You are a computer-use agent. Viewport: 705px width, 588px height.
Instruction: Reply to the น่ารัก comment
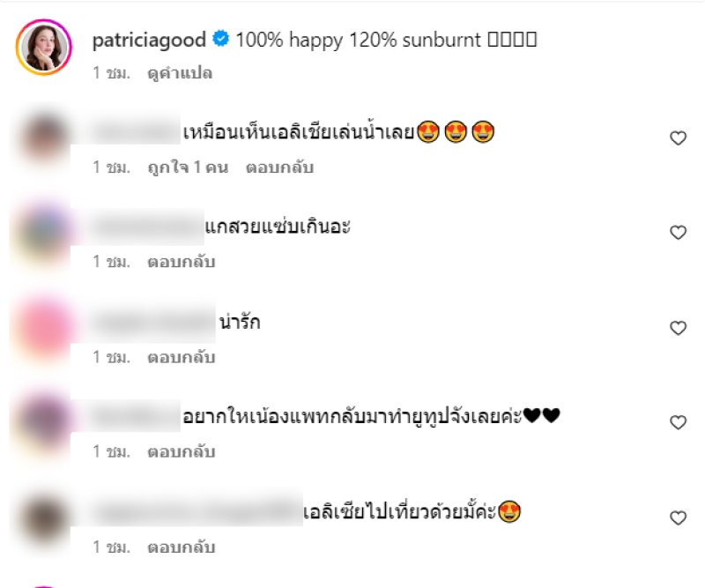click(x=182, y=357)
